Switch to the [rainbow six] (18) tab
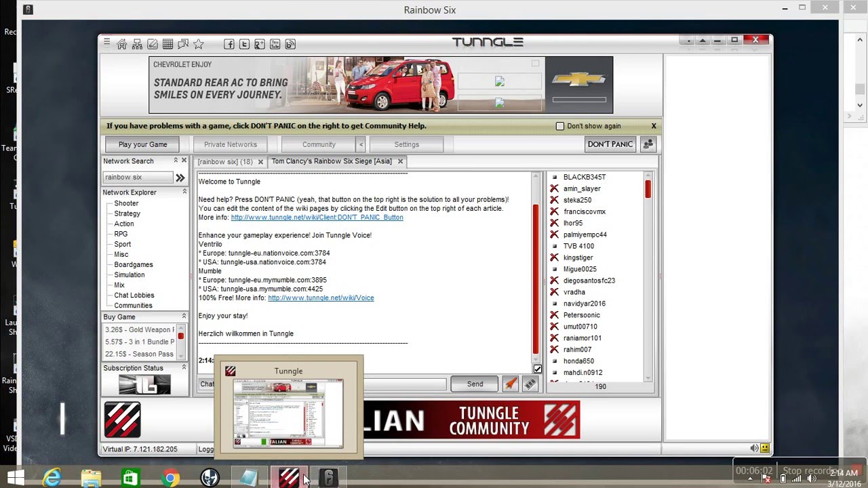The width and height of the screenshot is (868, 488). click(x=225, y=162)
